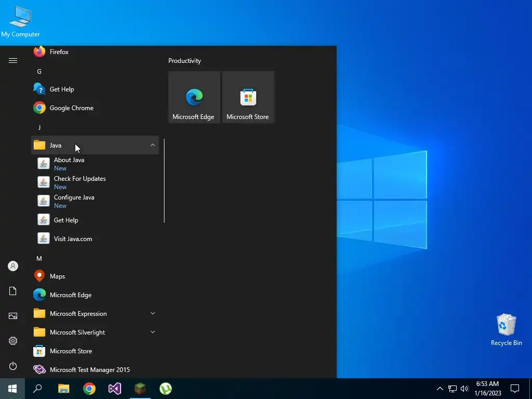Open Configure Java
532x399 pixels.
95,201
